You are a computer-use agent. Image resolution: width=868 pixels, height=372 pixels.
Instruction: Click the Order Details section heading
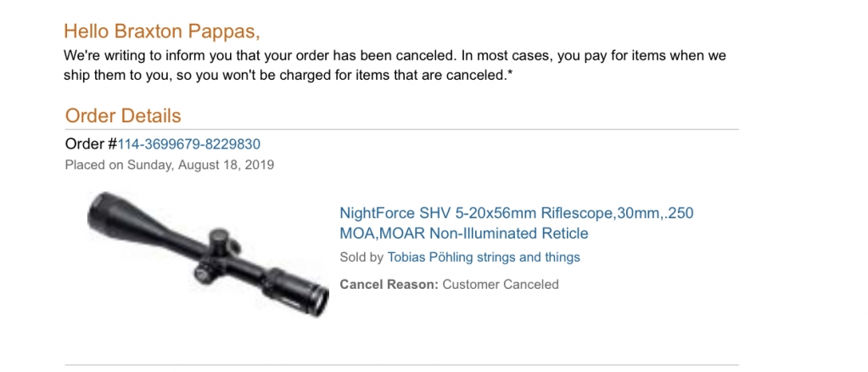click(123, 116)
